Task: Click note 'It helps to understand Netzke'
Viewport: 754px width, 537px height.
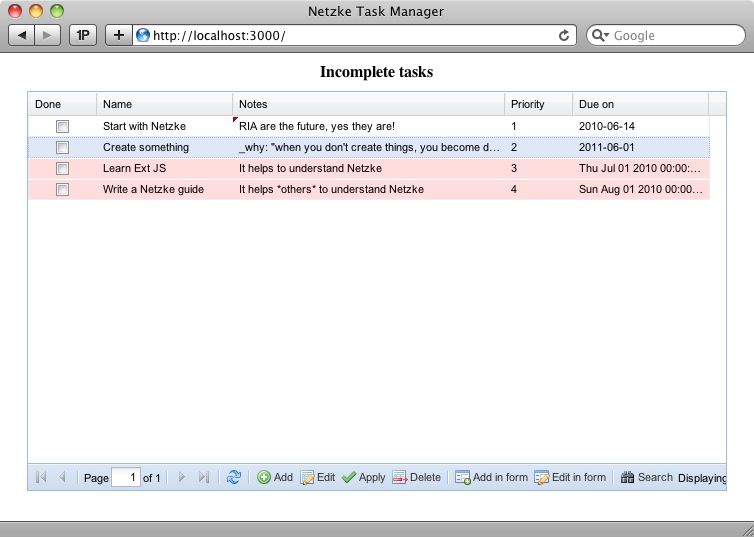Action: coord(310,168)
